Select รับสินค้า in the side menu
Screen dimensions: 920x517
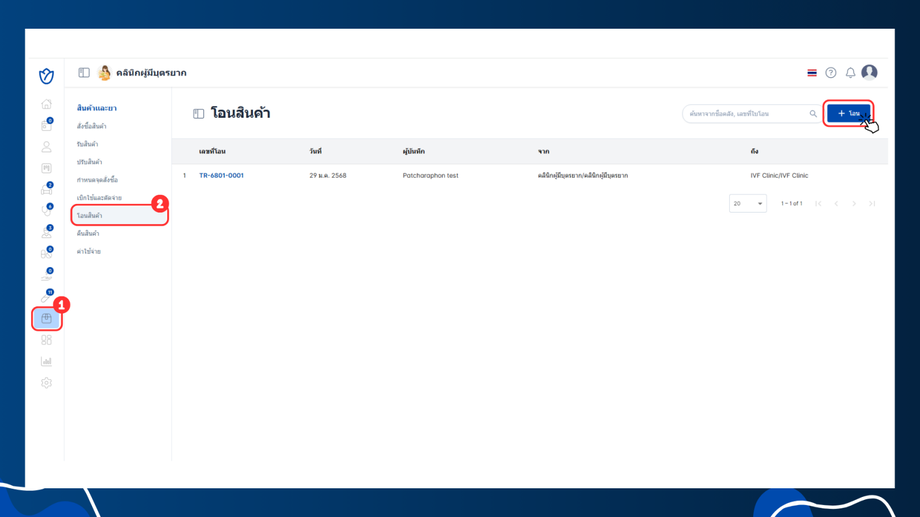pyautogui.click(x=87, y=144)
